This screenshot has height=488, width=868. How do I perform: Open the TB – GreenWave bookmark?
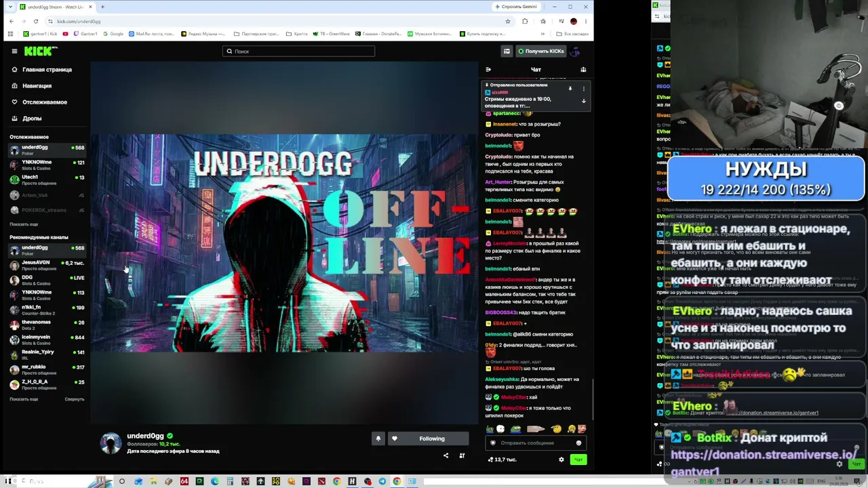click(332, 34)
